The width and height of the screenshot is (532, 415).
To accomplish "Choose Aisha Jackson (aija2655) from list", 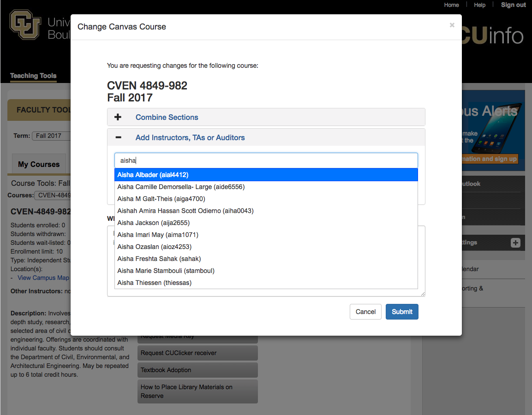I will pyautogui.click(x=266, y=223).
